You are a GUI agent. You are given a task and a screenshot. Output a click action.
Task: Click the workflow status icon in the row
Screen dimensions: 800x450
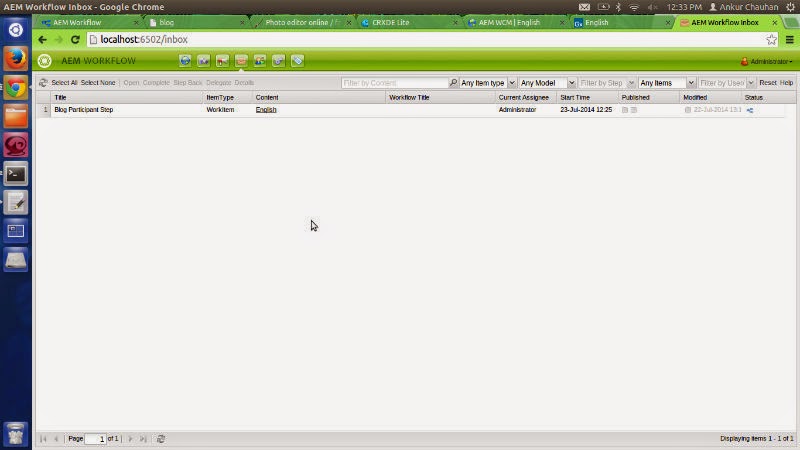(749, 110)
